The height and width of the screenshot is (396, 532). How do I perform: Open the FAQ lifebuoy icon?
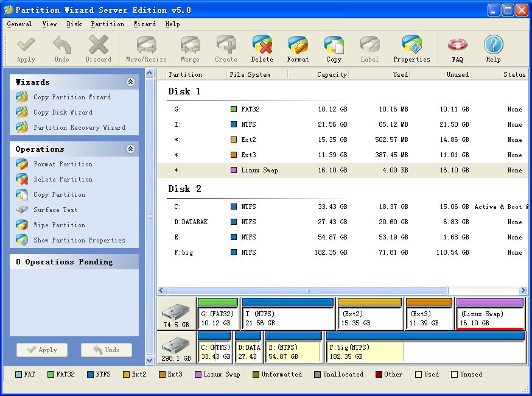coord(457,50)
